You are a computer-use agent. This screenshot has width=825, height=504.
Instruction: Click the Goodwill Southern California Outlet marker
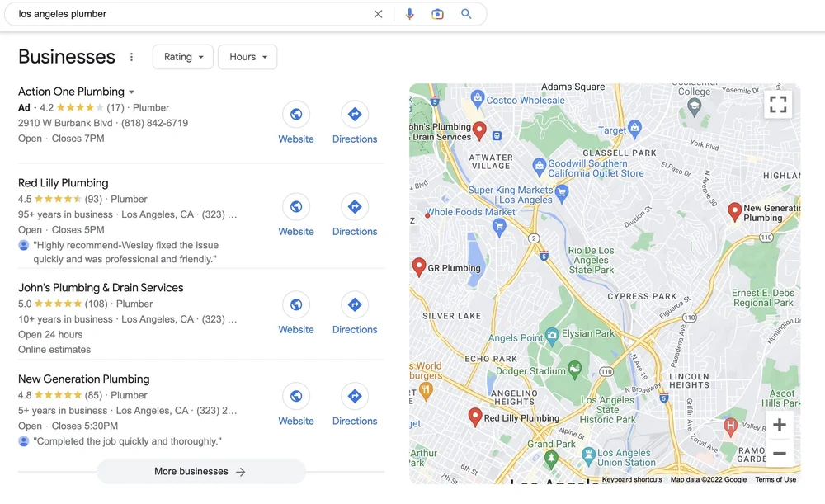click(539, 167)
